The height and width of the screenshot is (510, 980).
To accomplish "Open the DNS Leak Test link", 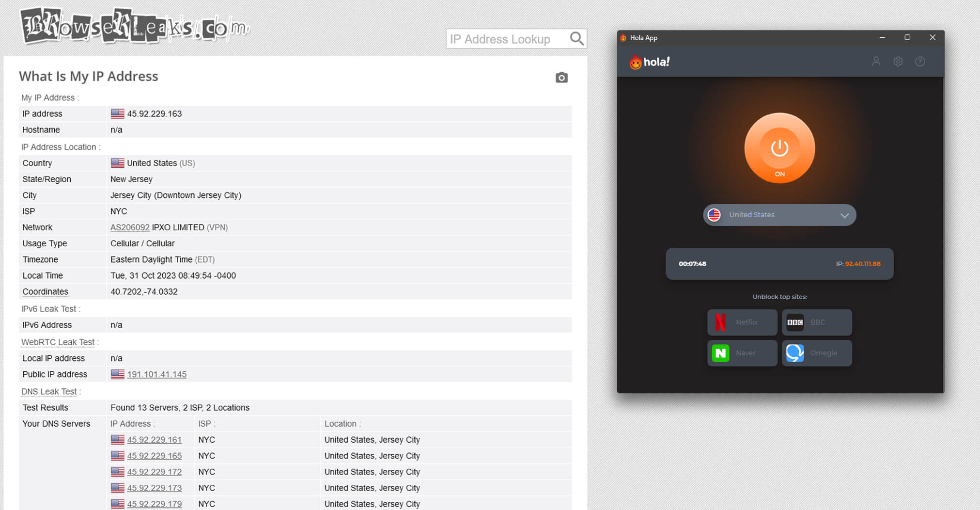I will (x=49, y=392).
